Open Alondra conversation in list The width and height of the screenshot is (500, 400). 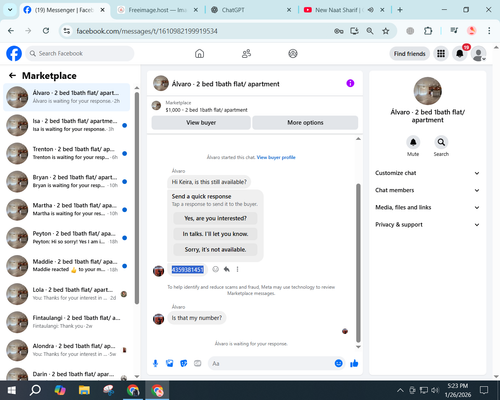click(67, 350)
